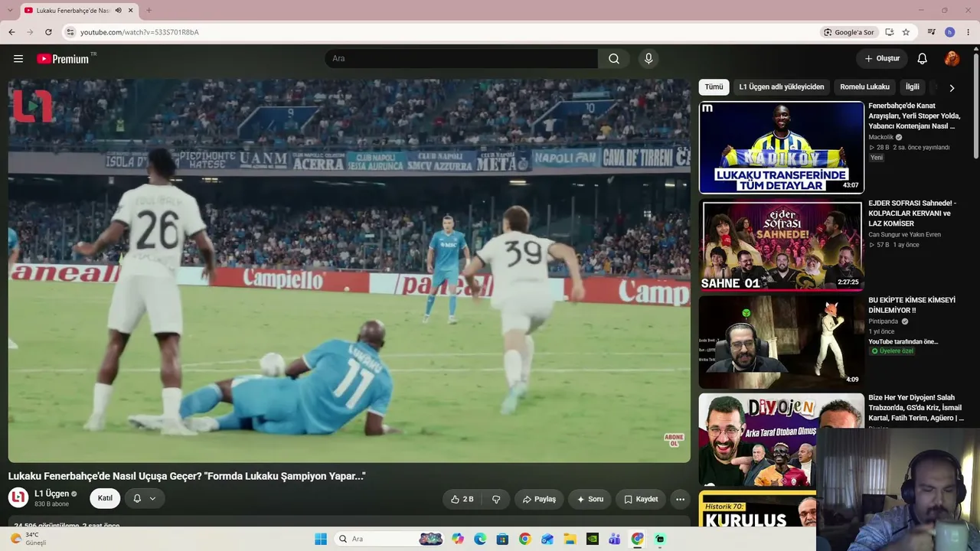Select the 'L1 Üçgen adlı yükleyiciden' chip
The height and width of the screenshot is (551, 980).
click(782, 87)
